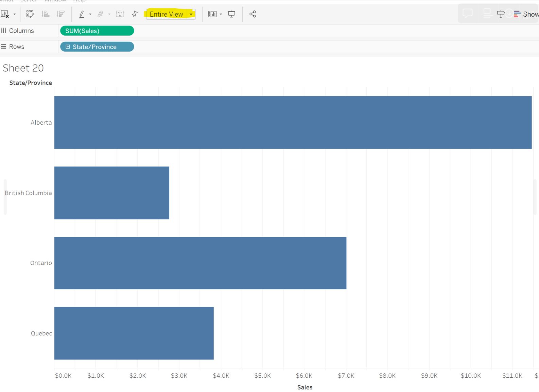539x392 pixels.
Task: Click the Data Guide signpost icon
Action: (x=501, y=14)
